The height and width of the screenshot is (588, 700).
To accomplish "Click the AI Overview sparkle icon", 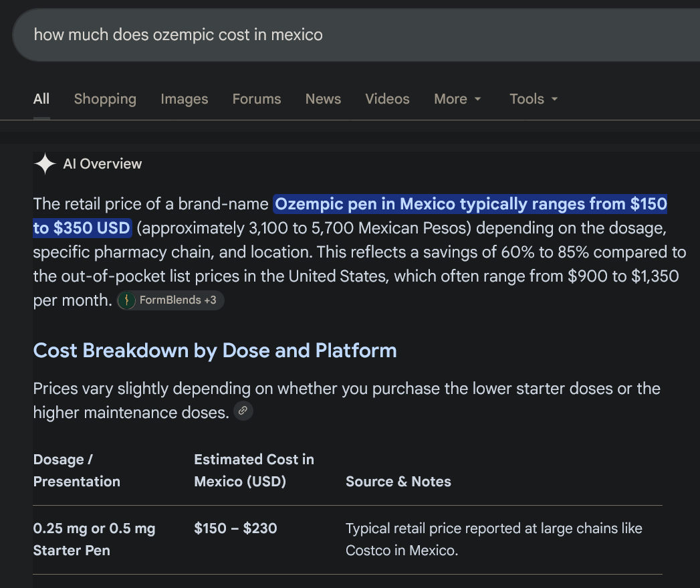I will (x=45, y=163).
